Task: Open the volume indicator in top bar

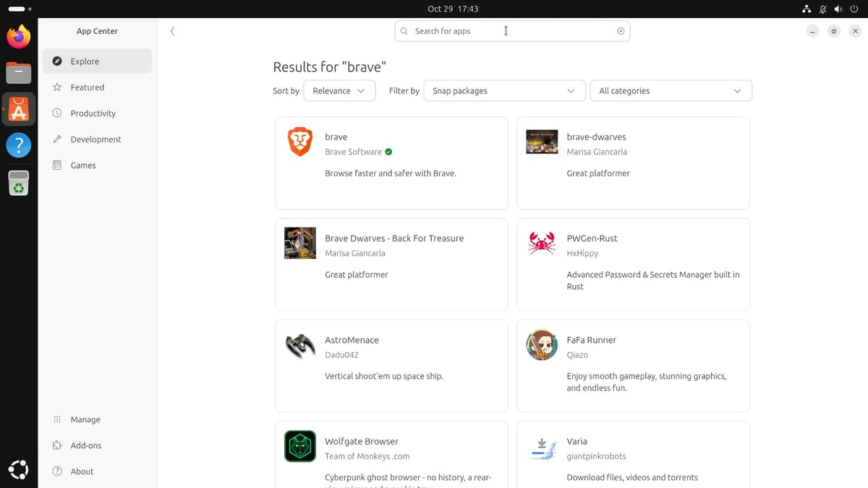Action: [x=838, y=9]
